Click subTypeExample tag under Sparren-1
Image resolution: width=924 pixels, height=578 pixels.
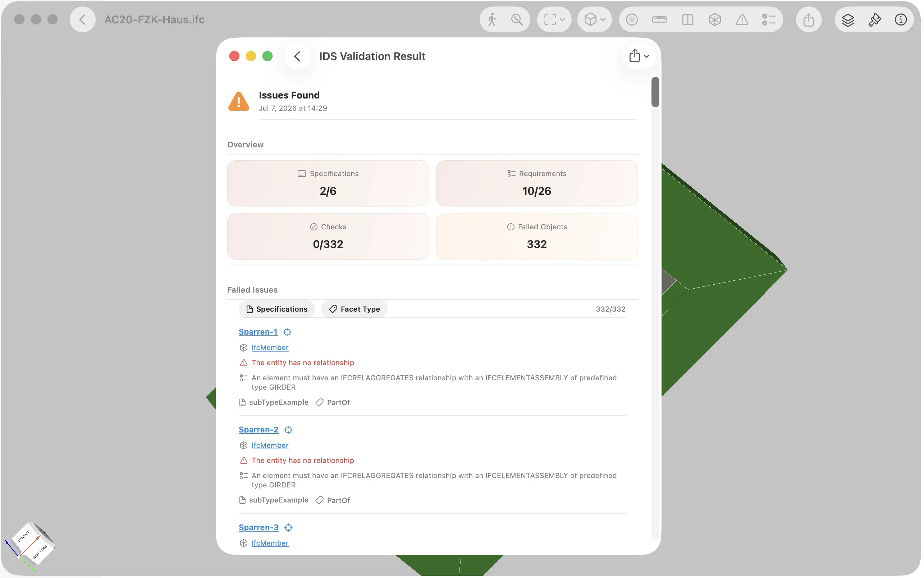click(279, 403)
